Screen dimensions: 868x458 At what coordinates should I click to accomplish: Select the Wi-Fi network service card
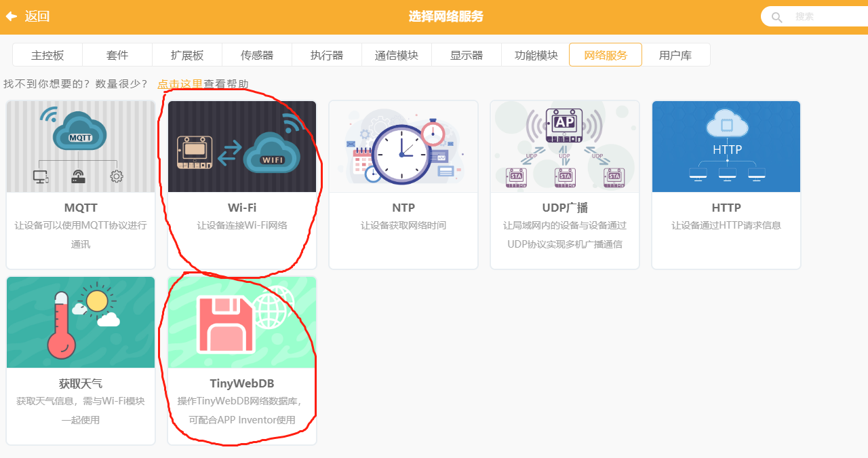(242, 183)
